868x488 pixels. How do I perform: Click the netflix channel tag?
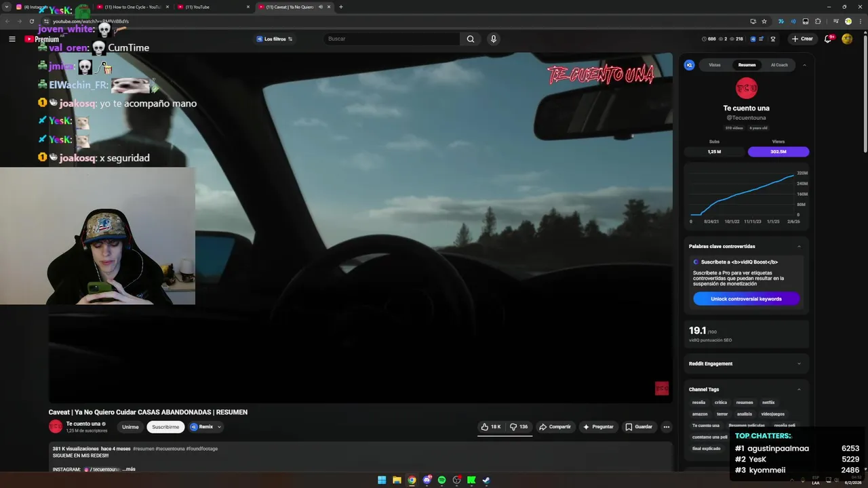[768, 403]
